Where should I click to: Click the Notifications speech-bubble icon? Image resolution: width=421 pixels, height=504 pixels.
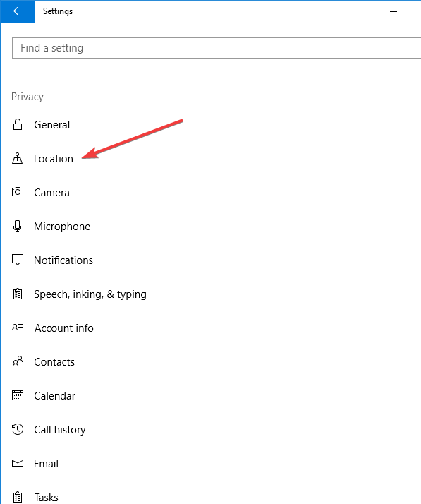pyautogui.click(x=18, y=260)
